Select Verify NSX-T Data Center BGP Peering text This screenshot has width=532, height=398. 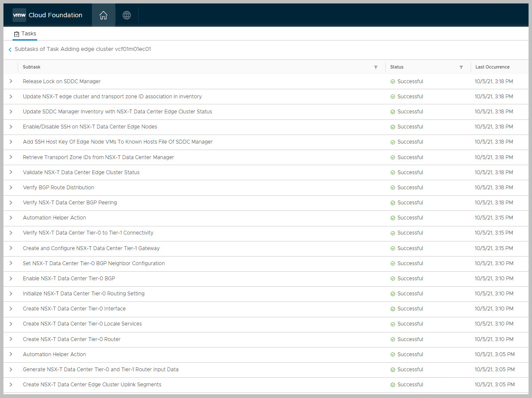[69, 203]
